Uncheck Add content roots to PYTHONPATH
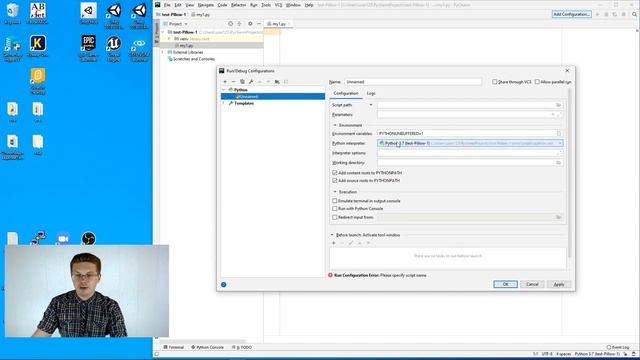 coord(335,173)
